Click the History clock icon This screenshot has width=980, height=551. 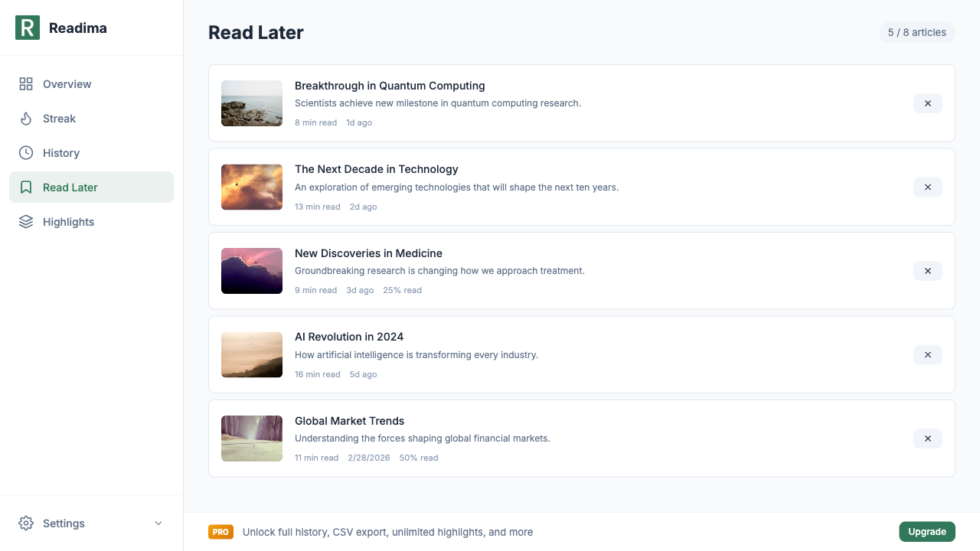(x=25, y=152)
